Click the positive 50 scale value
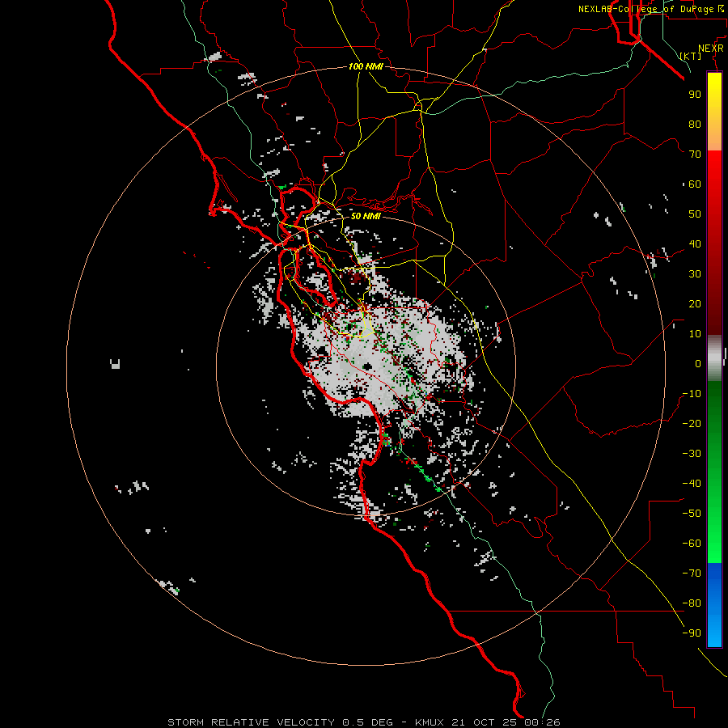This screenshot has width=728, height=728. (x=695, y=214)
